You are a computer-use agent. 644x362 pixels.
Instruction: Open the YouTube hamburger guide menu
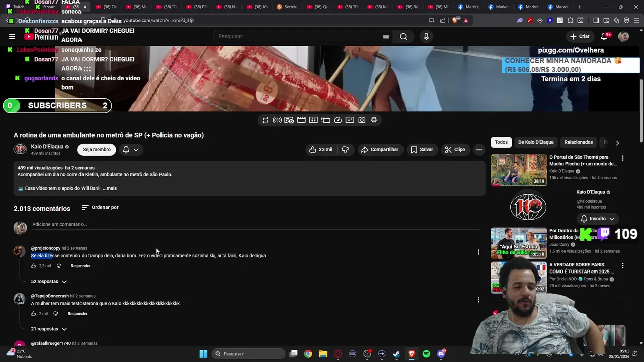pos(12,36)
